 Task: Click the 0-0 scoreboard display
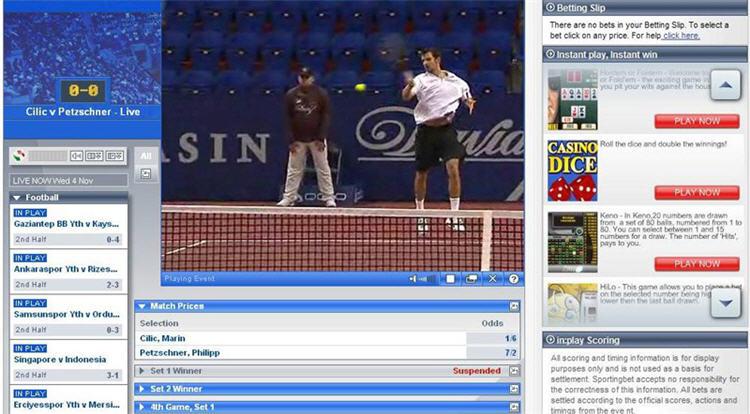tap(83, 90)
